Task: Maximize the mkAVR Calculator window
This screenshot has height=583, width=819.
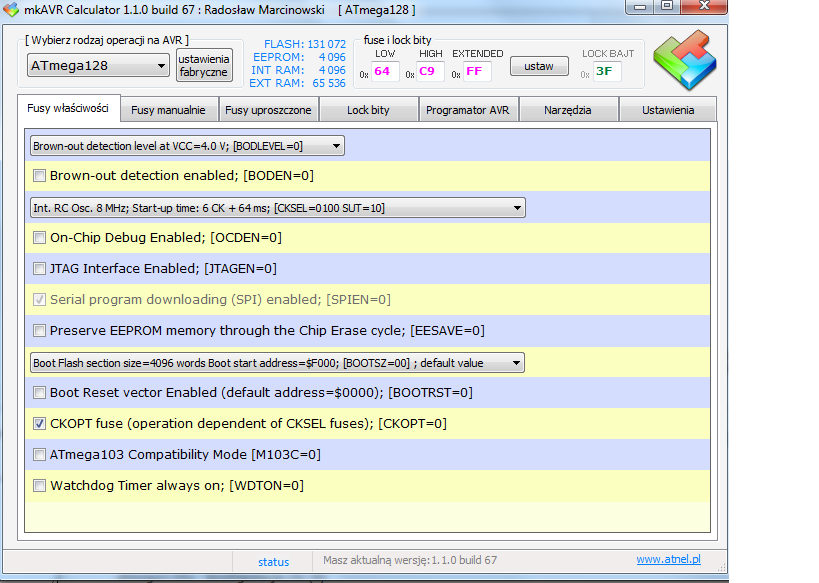Action: [x=667, y=7]
